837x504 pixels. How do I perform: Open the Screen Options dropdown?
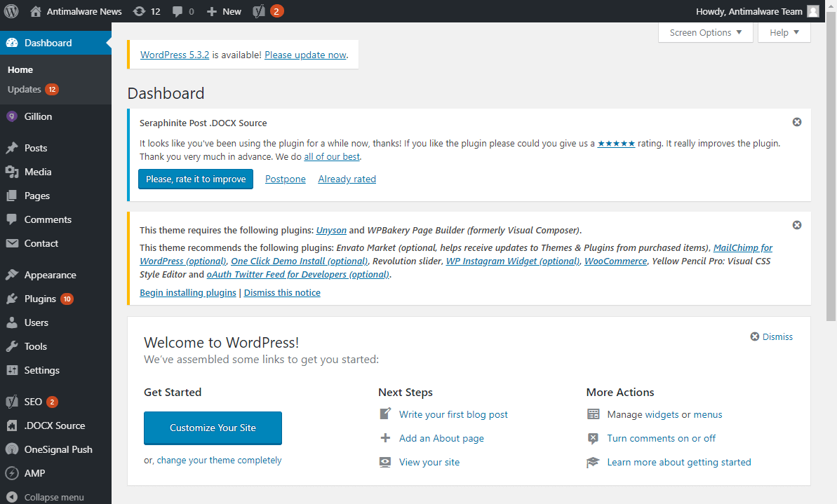(704, 32)
